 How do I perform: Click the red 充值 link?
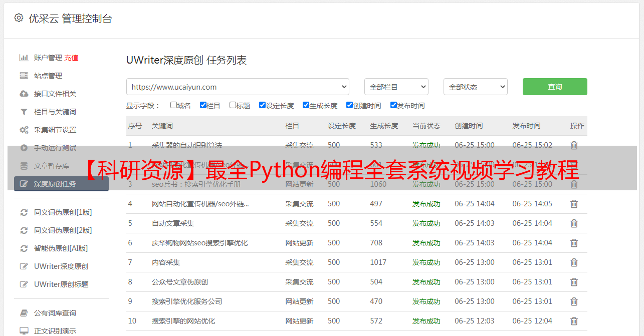[x=71, y=58]
